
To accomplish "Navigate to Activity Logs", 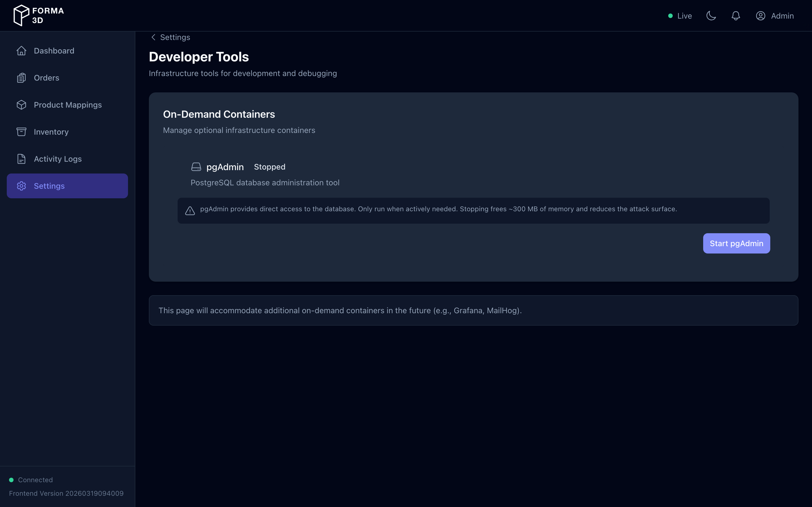I will tap(58, 159).
